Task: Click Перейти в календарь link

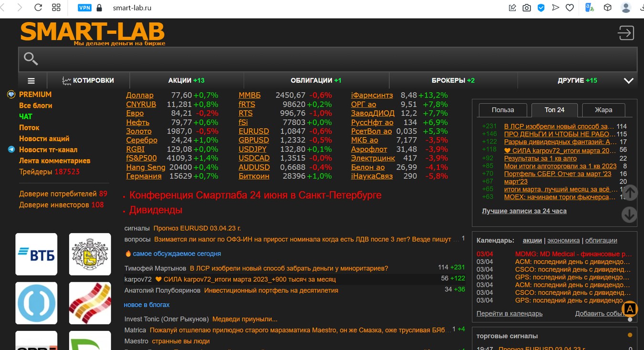Action: point(509,313)
